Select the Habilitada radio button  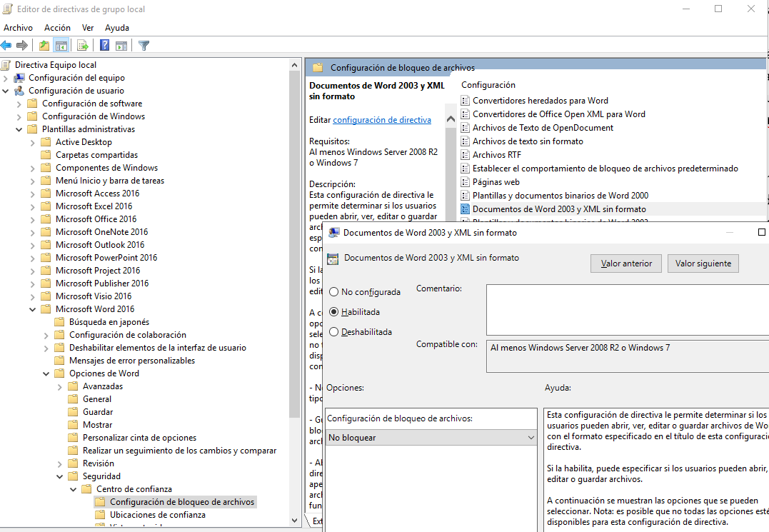[x=334, y=312]
